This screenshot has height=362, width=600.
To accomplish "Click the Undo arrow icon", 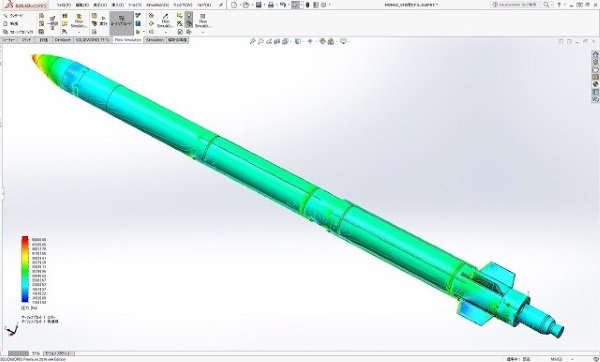I will 282,5.
